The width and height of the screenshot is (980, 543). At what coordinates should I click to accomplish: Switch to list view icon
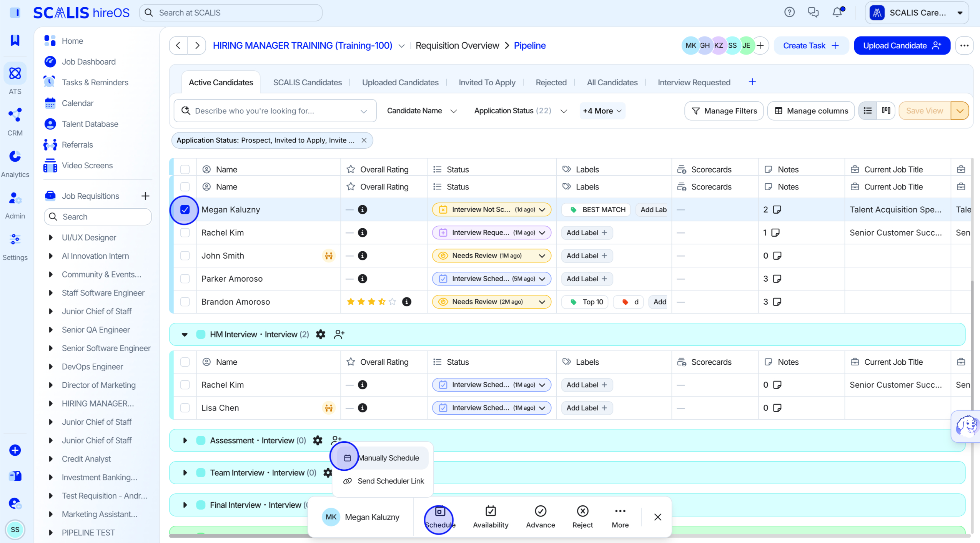pyautogui.click(x=868, y=111)
